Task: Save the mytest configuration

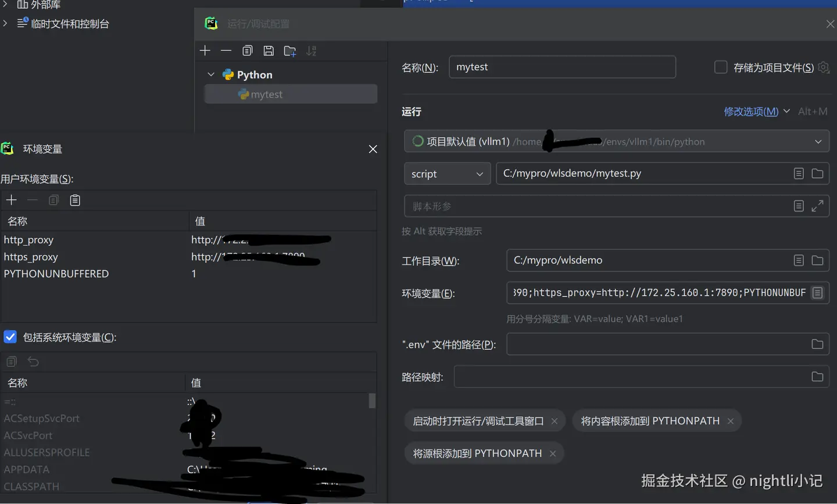Action: tap(269, 51)
